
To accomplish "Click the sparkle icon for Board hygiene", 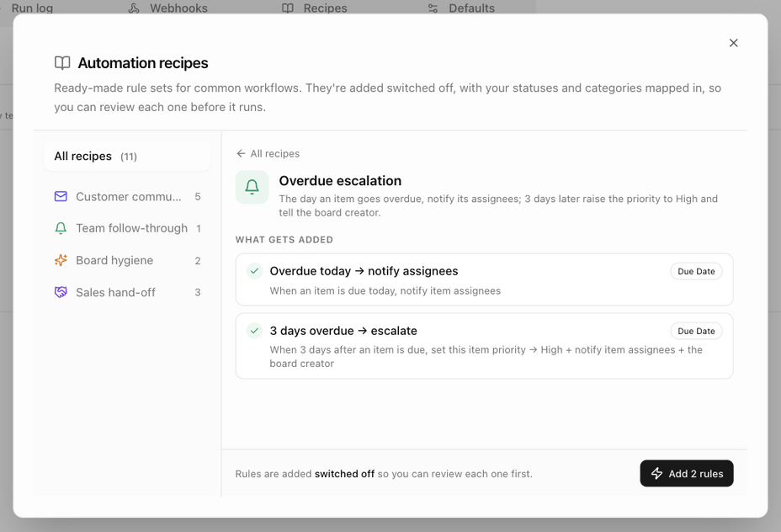I will tap(61, 260).
